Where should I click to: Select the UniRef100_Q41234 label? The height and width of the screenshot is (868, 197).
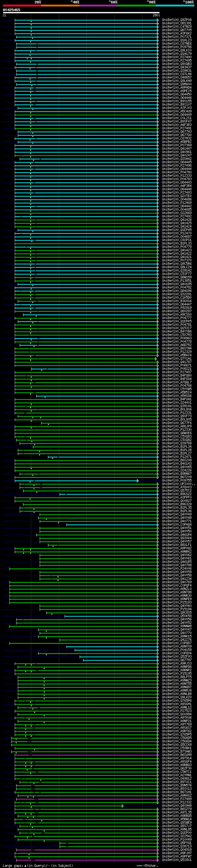point(177,579)
